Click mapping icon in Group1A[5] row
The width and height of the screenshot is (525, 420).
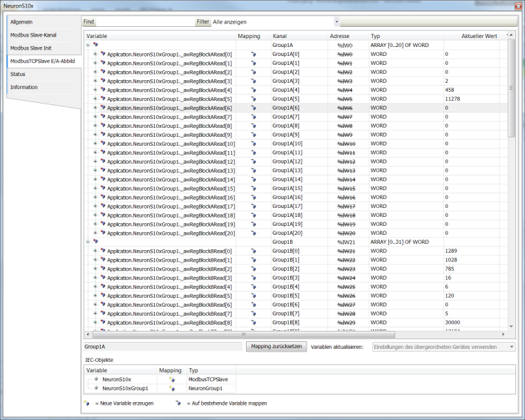pyautogui.click(x=253, y=99)
